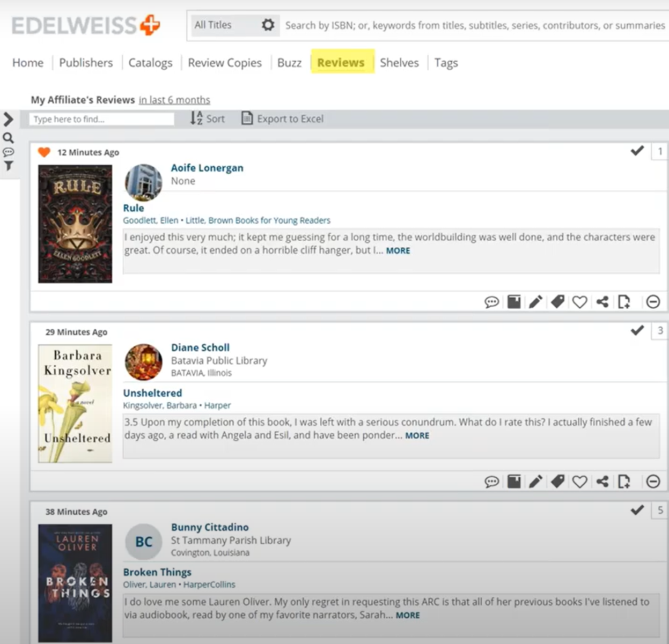This screenshot has width=669, height=644.
Task: Open the Publishers tab
Action: 86,63
